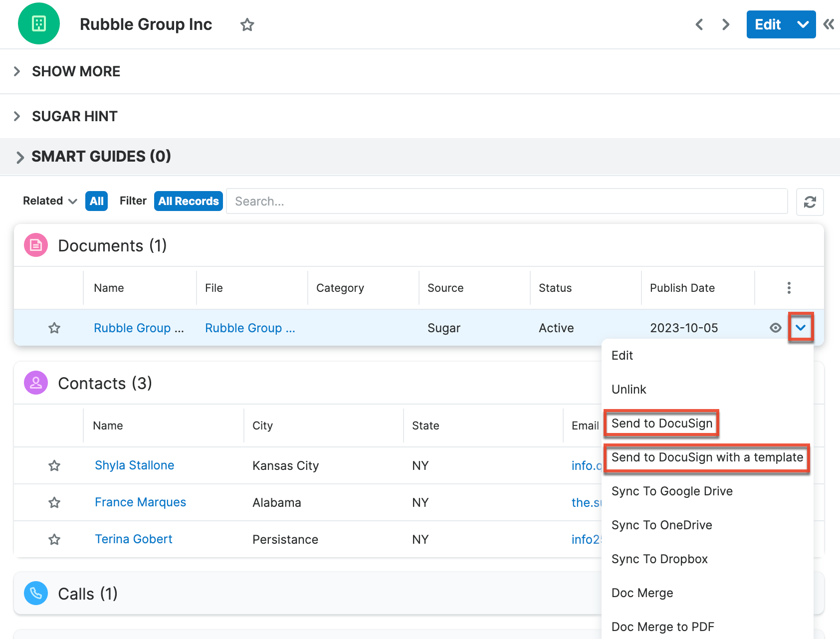Open France Marques contact link
The image size is (840, 639).
click(140, 502)
